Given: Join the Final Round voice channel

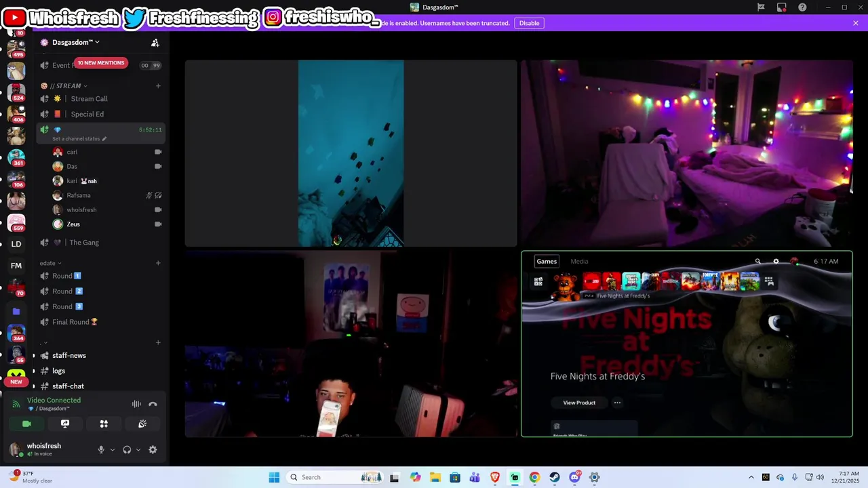Looking at the screenshot, I should click(x=102, y=322).
